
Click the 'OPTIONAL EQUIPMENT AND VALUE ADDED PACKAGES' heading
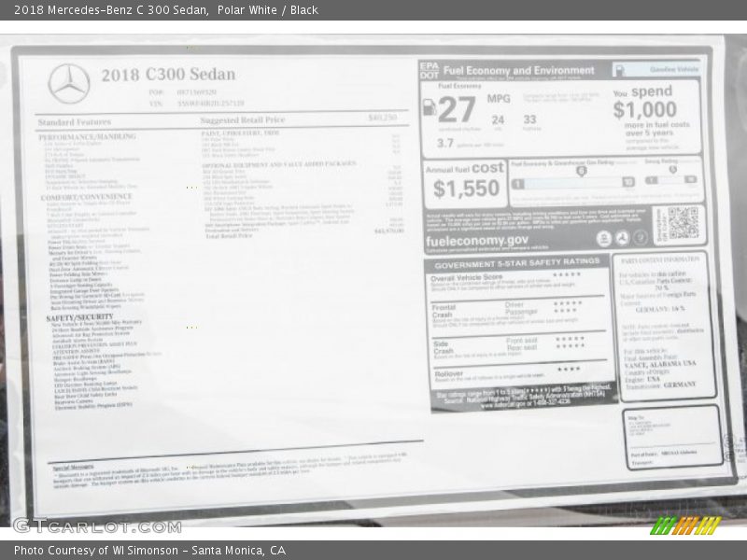[x=279, y=164]
